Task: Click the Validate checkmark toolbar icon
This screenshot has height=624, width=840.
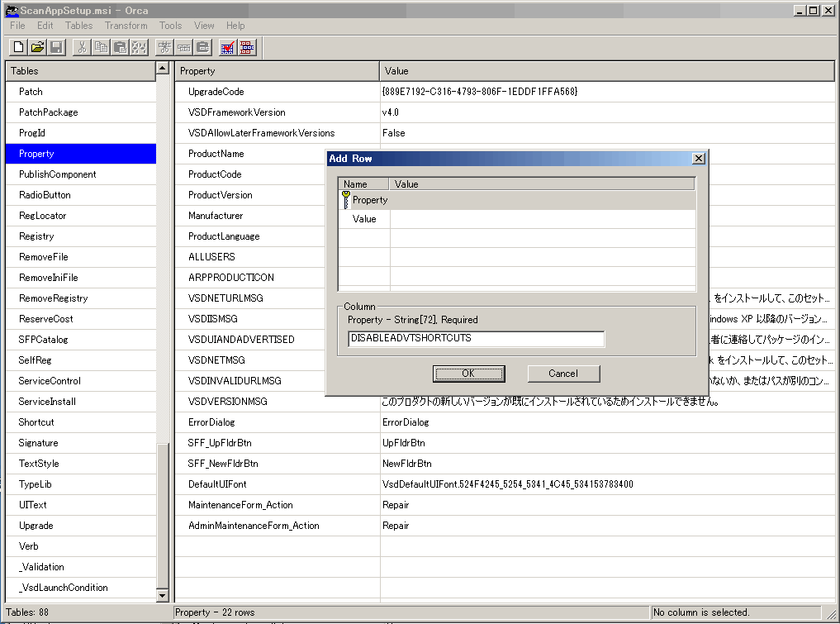Action: (228, 47)
